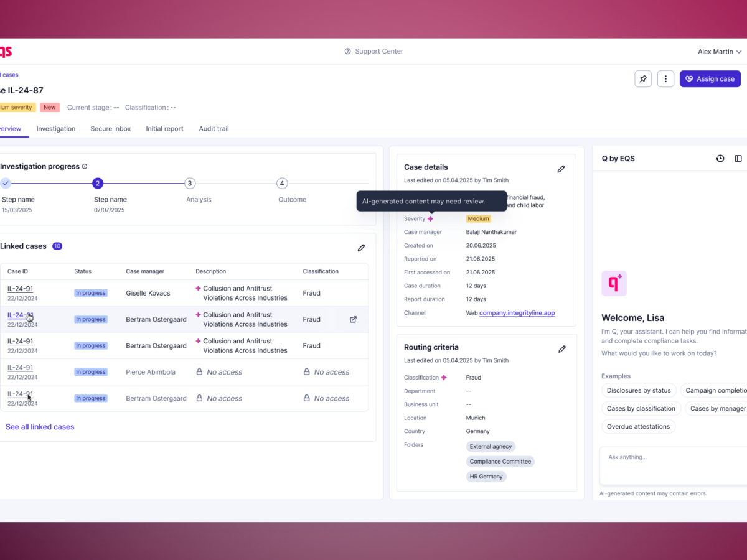Open Support Center link
The height and width of the screenshot is (560, 747).
pos(379,52)
